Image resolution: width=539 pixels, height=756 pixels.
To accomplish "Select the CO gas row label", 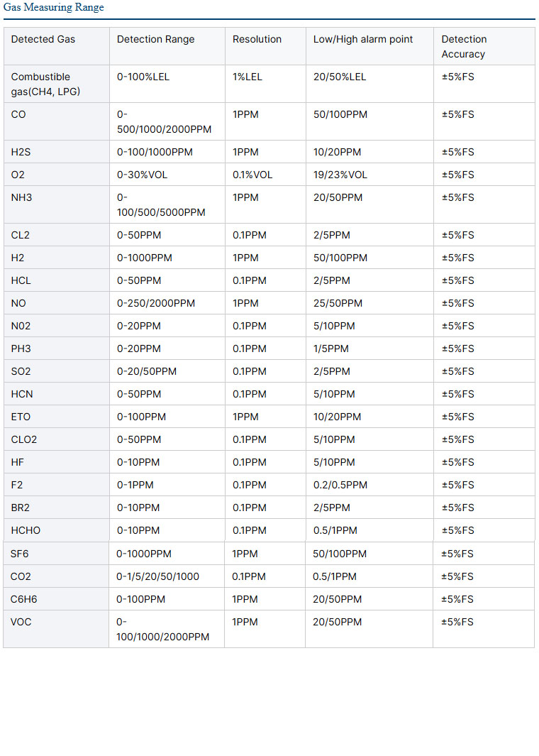I will [x=18, y=114].
